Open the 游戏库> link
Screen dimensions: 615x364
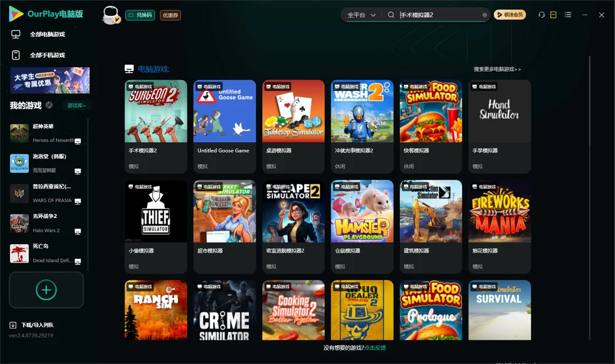[76, 105]
